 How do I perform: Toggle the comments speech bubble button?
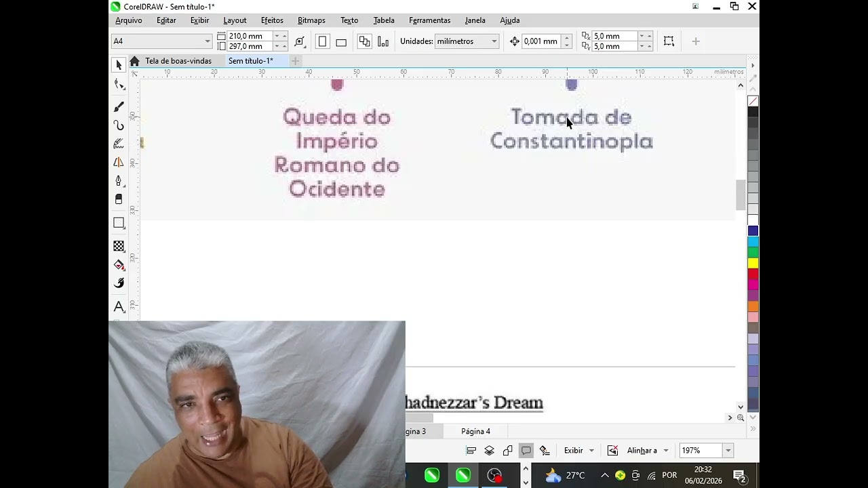(526, 451)
